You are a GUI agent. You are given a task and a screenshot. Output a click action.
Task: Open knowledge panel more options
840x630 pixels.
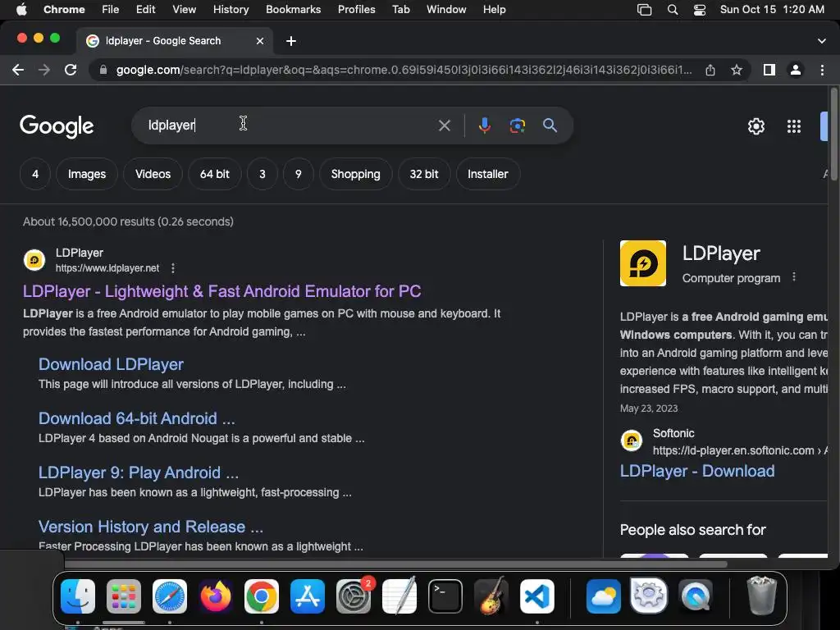(794, 277)
